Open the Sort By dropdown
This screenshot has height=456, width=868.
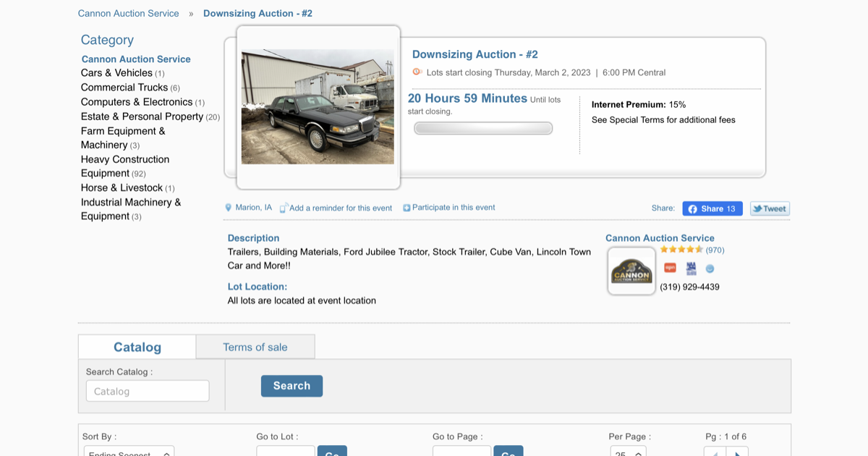(x=129, y=452)
